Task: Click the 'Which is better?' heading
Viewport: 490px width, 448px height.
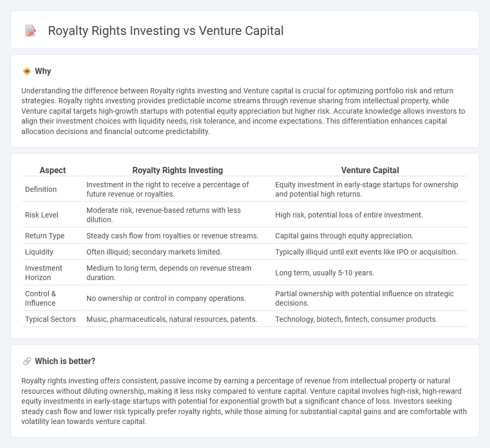Action: click(65, 361)
